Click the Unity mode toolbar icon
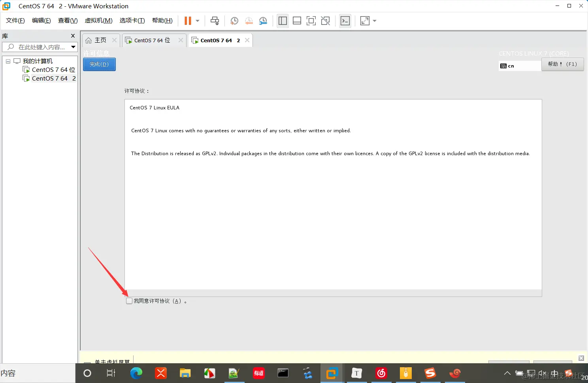The image size is (588, 383). [325, 21]
